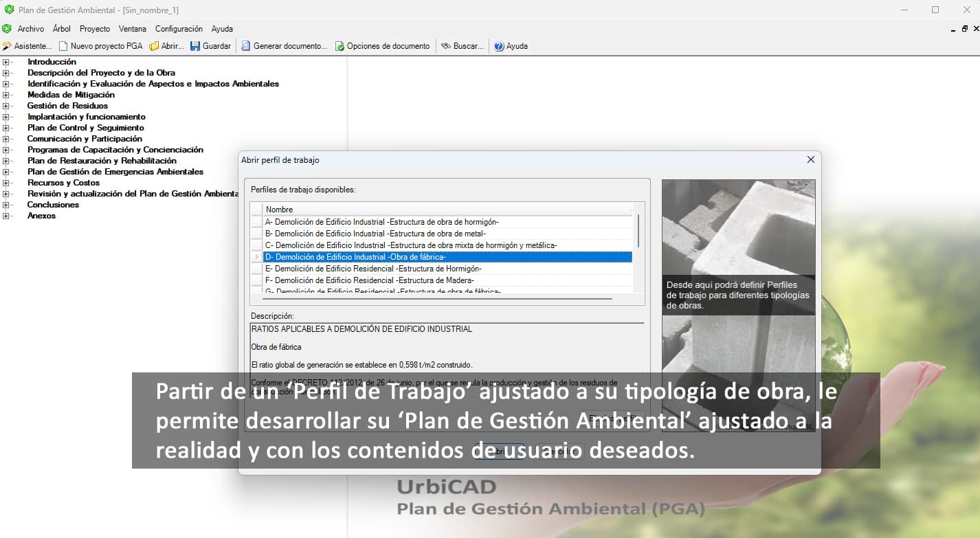Click horizontal scrollbar under profiles list

click(x=436, y=299)
